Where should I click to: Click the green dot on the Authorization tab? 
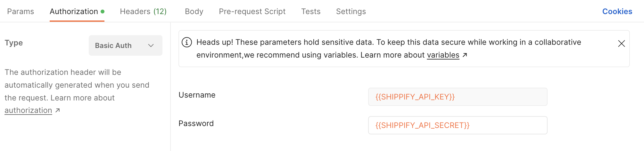click(x=103, y=12)
